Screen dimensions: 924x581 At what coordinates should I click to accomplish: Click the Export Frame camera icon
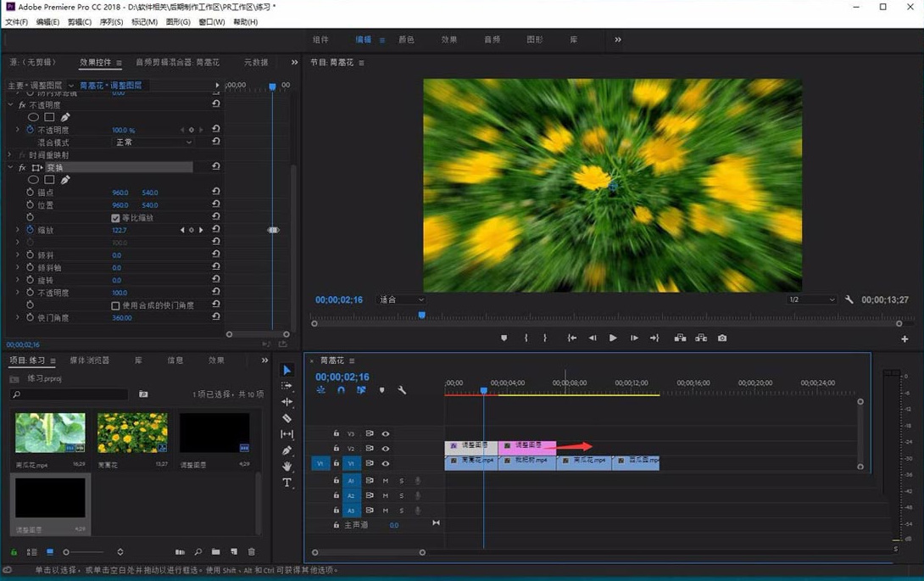click(x=722, y=338)
